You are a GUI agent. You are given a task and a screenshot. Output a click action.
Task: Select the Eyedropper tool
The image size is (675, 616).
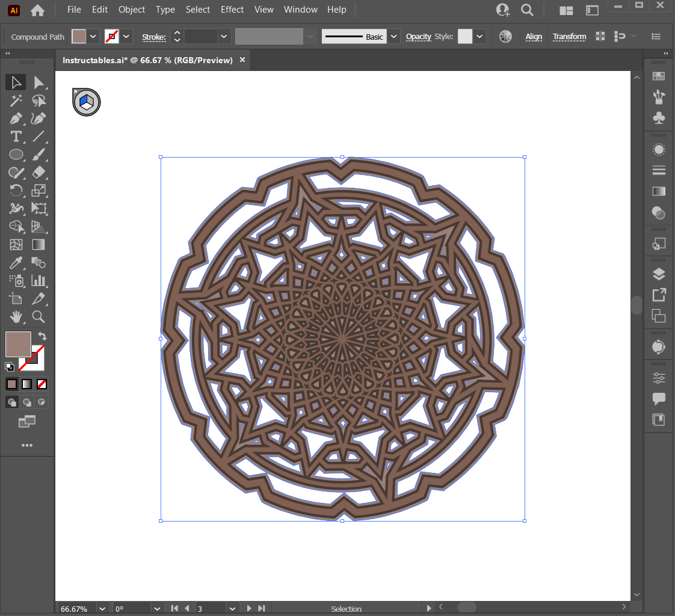pyautogui.click(x=16, y=263)
